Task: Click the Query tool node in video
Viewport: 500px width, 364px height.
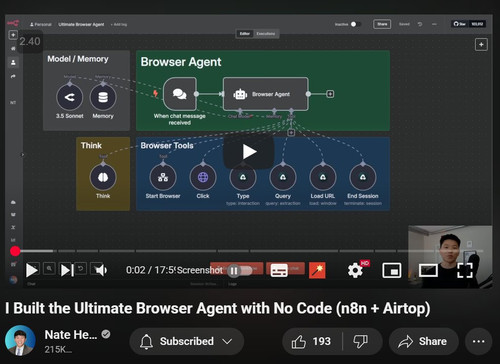Action: click(x=283, y=177)
